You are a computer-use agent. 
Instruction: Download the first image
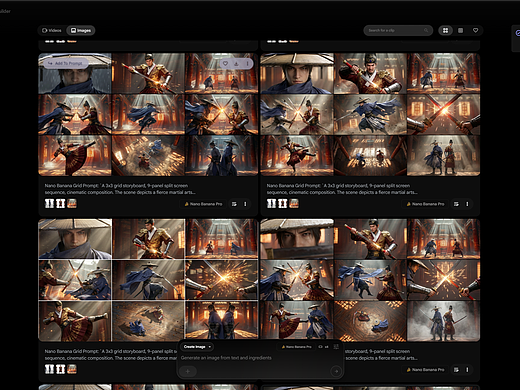236,63
